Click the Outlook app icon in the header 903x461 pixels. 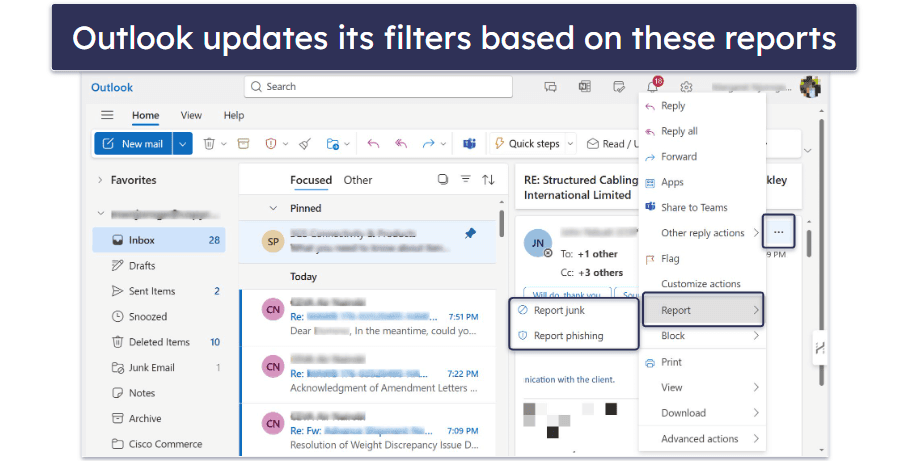pos(585,87)
